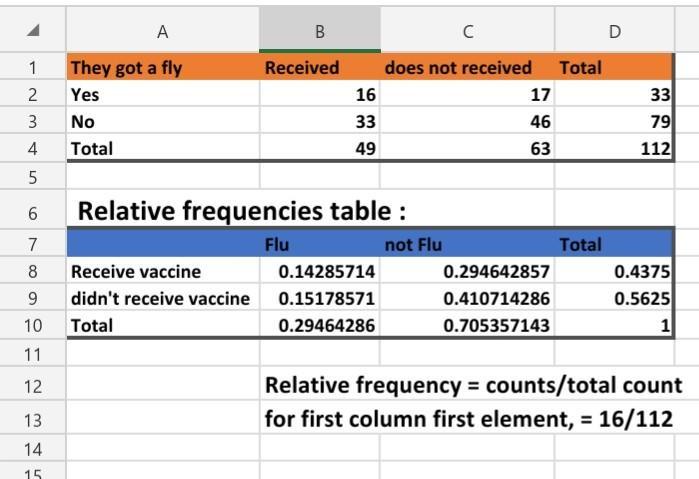The width and height of the screenshot is (699, 479).
Task: Select the "not Flu" header cell
Action: tap(412, 244)
